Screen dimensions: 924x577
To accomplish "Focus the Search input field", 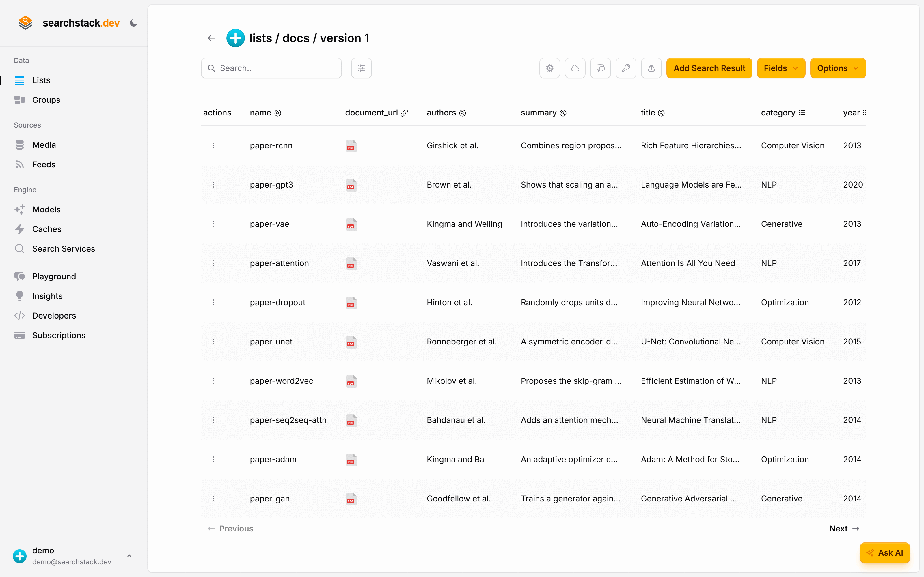I will 271,68.
